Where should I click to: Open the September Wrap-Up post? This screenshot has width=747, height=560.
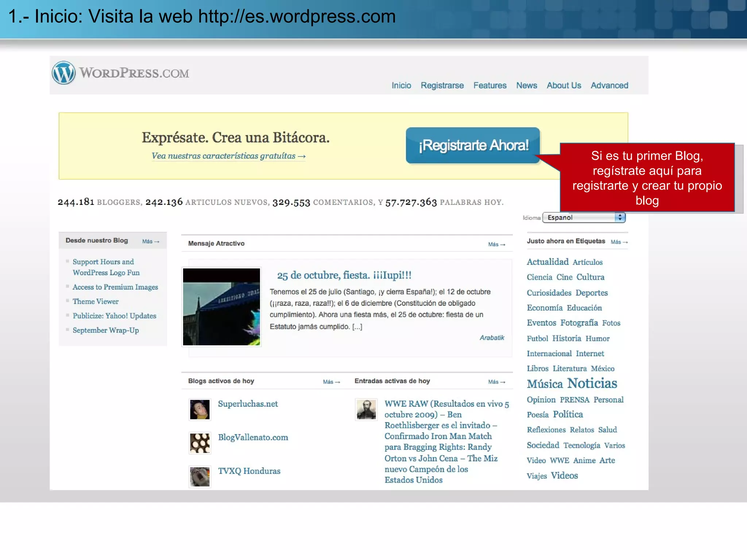tap(105, 330)
